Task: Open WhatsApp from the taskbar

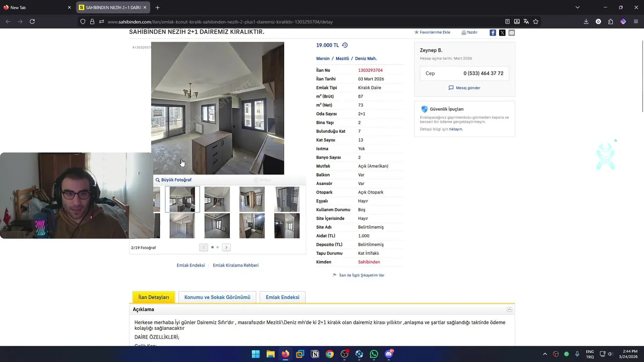Action: click(374, 354)
